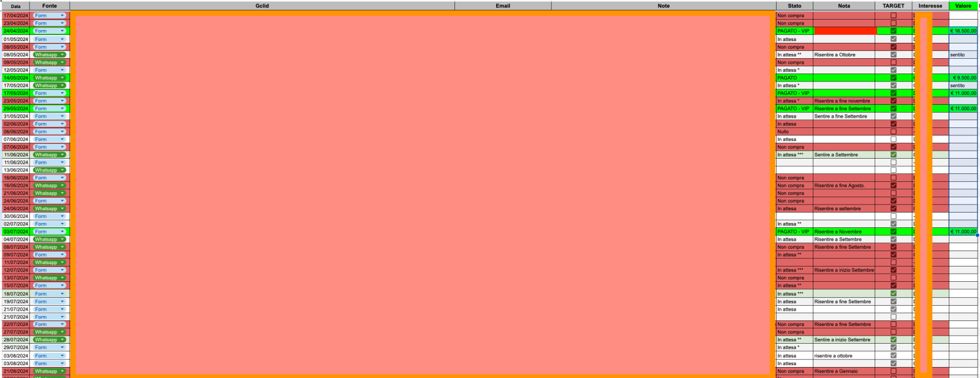980x378 pixels.
Task: Open Form dropdown in 29/05/2024 row
Action: (62, 108)
